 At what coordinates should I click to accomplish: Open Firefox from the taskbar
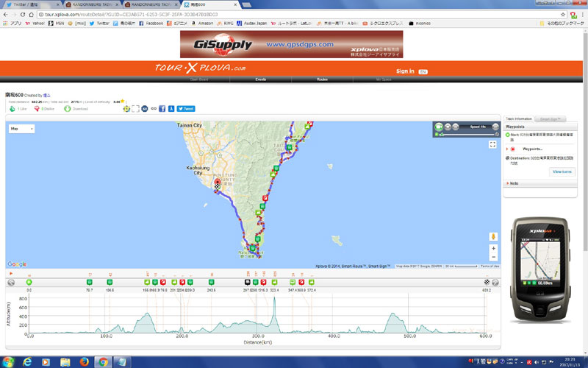coord(84,362)
